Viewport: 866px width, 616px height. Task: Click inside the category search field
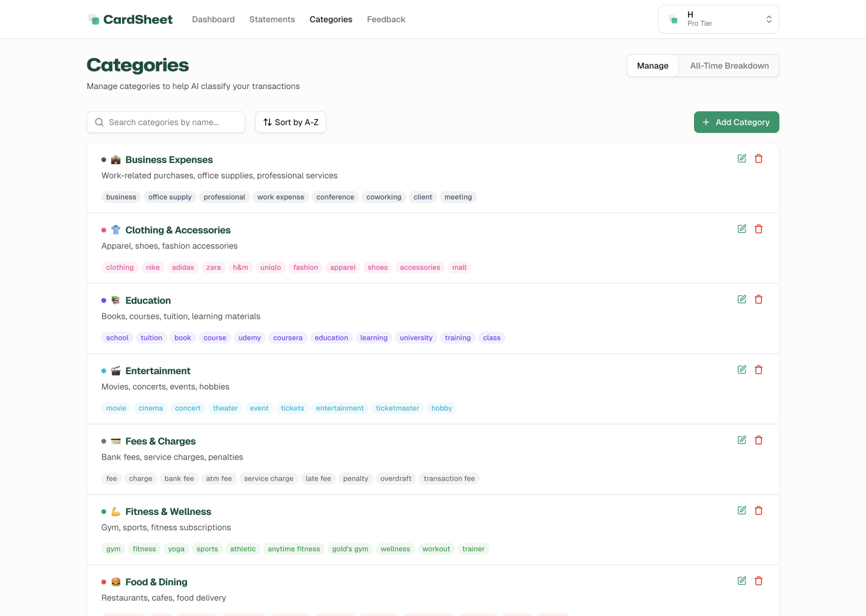click(166, 122)
